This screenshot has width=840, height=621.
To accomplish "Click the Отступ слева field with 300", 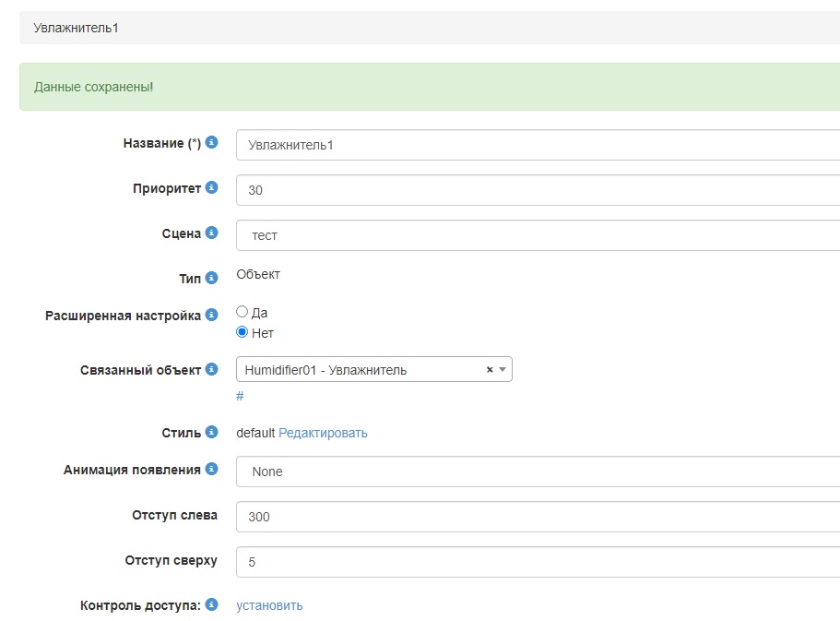I will (537, 517).
